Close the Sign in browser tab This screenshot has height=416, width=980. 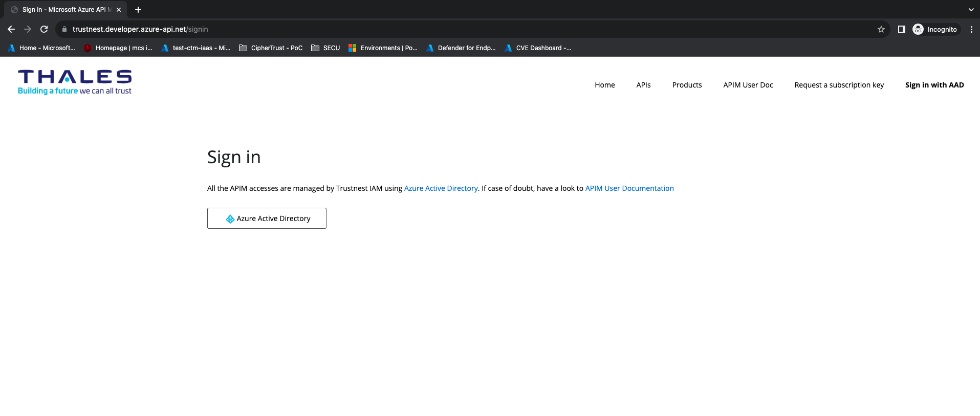(119, 10)
